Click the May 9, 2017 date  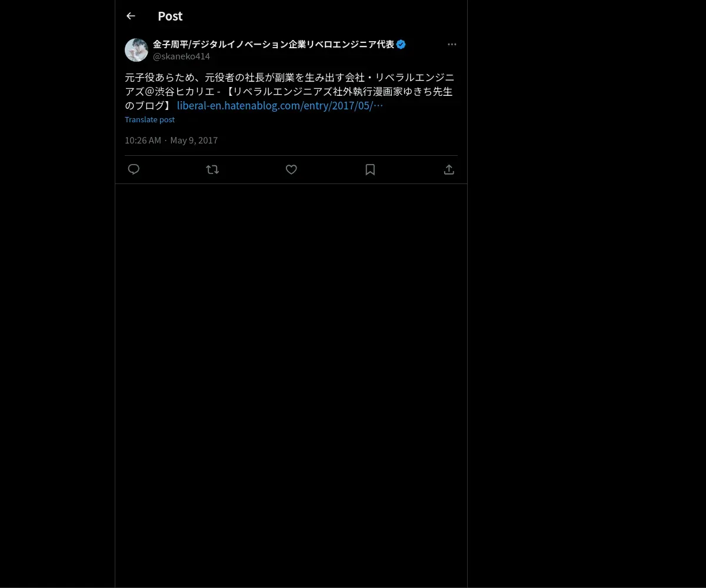click(x=194, y=140)
